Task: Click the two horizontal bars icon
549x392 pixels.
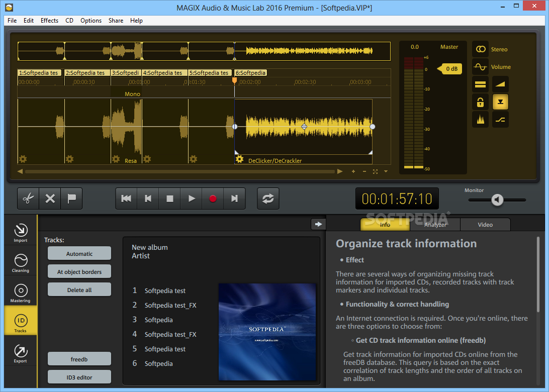Action: pyautogui.click(x=481, y=84)
